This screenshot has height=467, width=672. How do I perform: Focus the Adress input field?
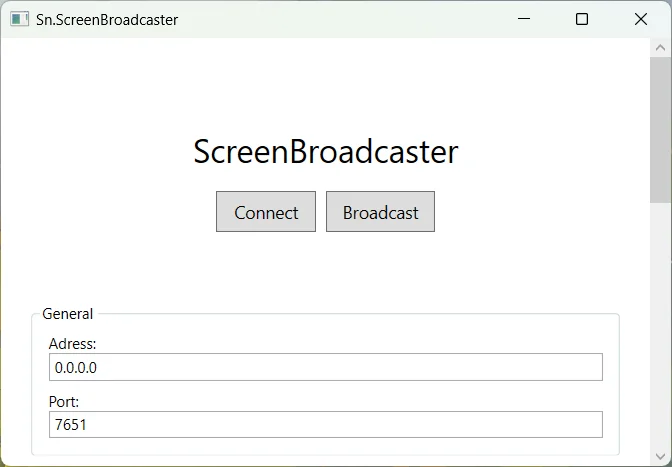[x=326, y=367]
